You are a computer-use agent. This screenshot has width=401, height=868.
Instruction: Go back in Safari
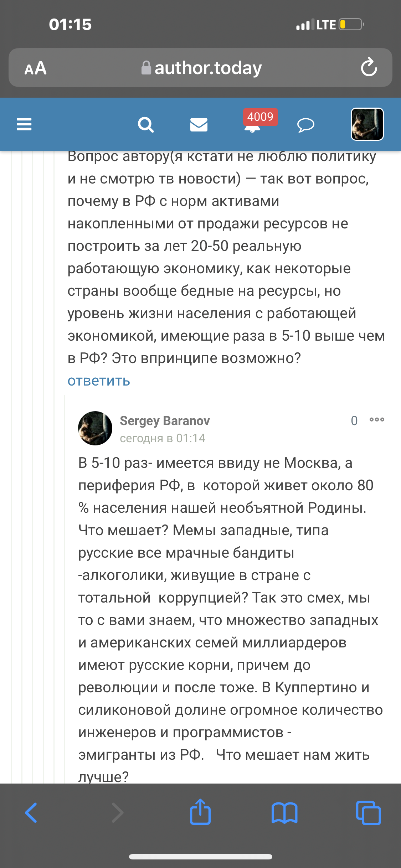click(x=31, y=813)
